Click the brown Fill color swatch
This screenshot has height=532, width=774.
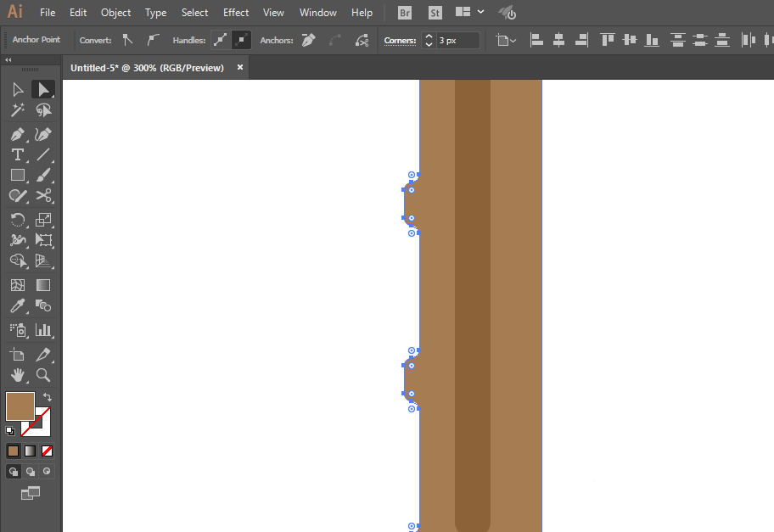click(x=20, y=406)
